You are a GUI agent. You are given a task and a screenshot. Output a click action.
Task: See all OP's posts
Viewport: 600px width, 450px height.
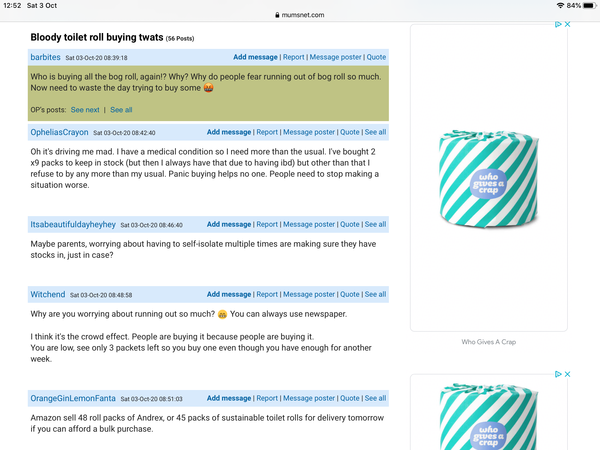[121, 110]
